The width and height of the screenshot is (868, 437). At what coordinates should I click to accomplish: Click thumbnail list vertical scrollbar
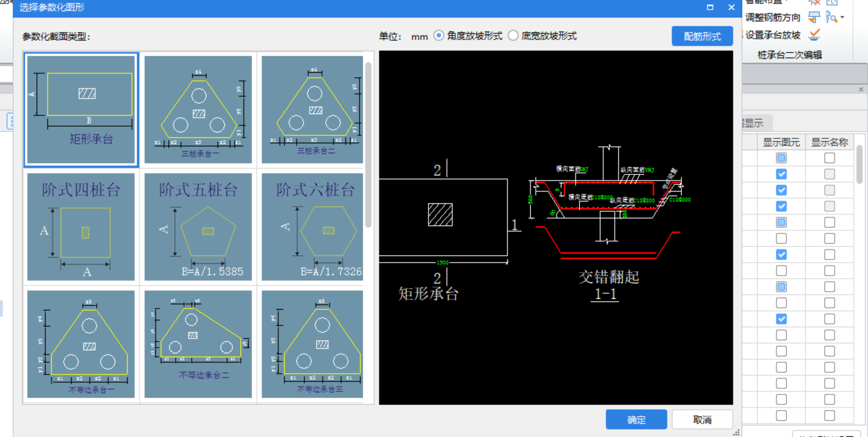[368, 145]
